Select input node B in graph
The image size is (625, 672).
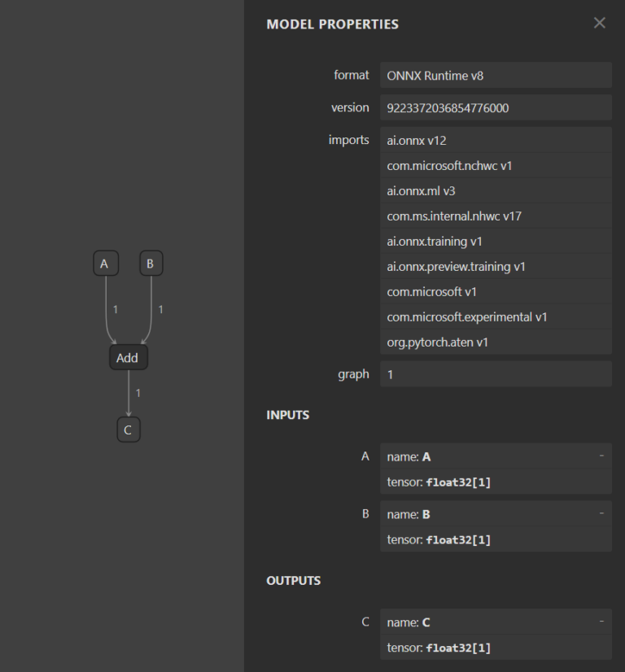pos(151,264)
